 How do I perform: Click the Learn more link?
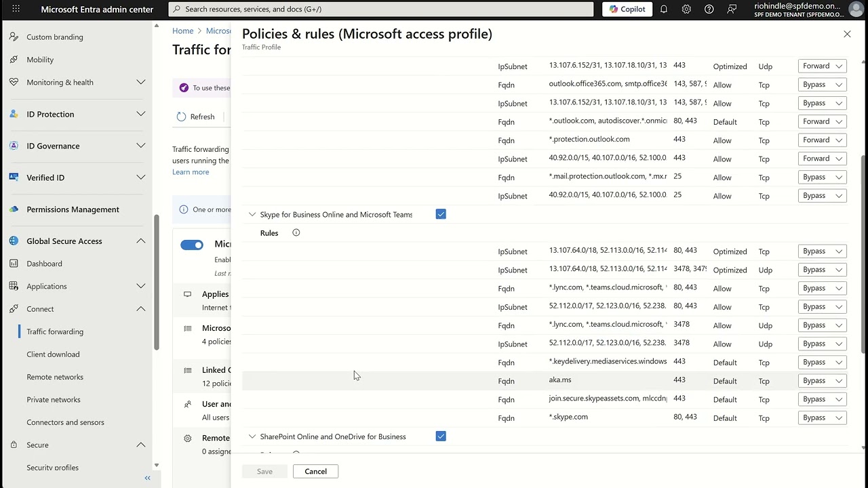[191, 172]
